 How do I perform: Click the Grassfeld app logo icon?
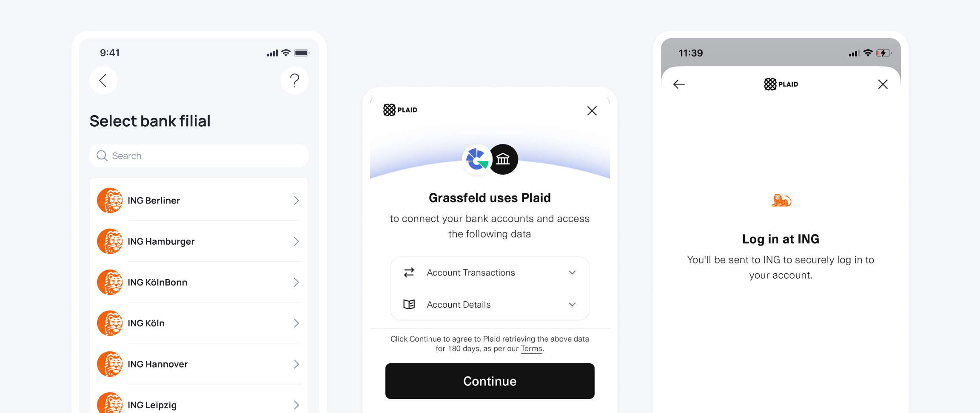477,159
